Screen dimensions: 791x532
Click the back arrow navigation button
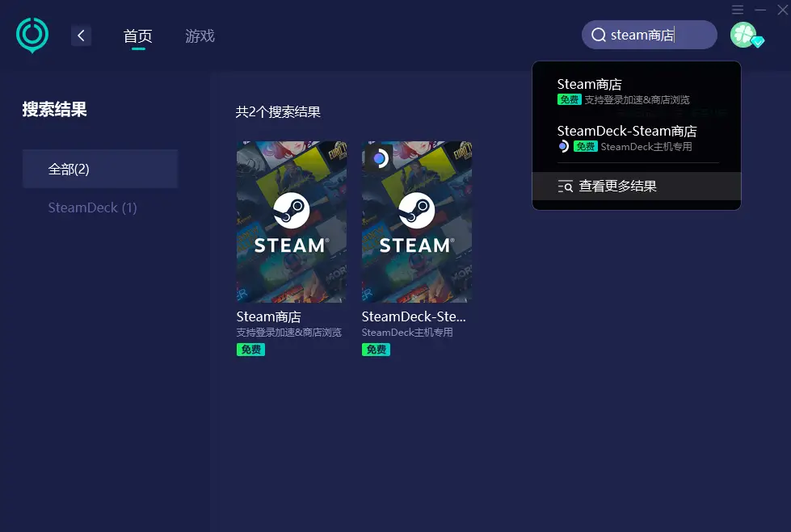click(81, 36)
